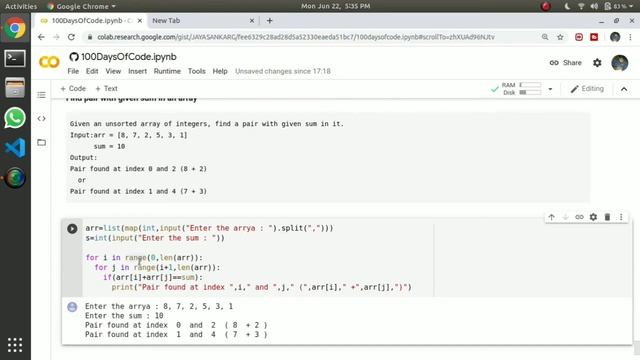The image size is (640, 360).
Task: Collapse the header with chevron up
Action: coord(624,89)
